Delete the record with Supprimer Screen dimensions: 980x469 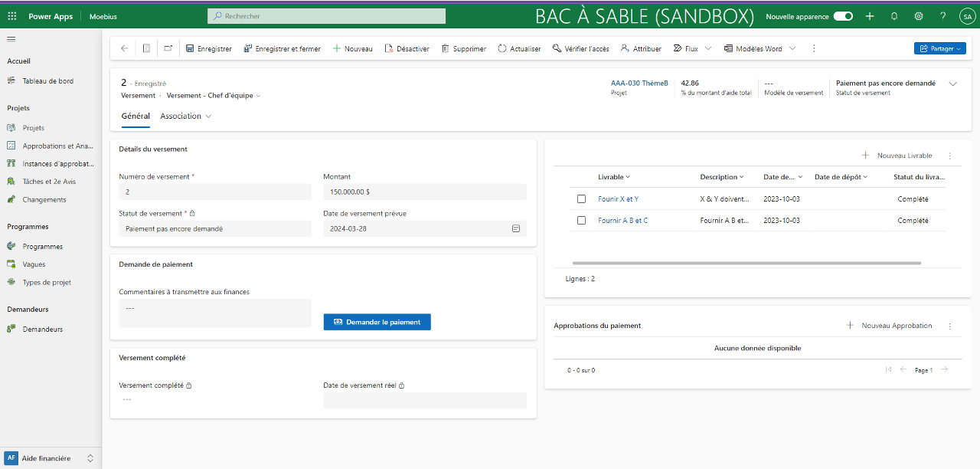[464, 48]
